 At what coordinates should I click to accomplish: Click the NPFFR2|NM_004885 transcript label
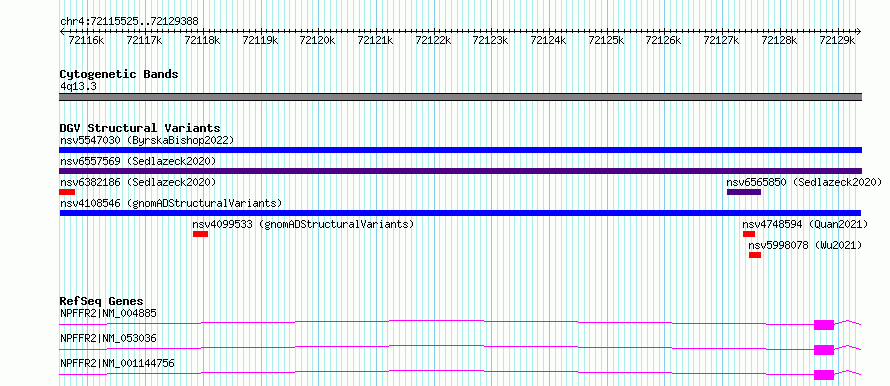[108, 313]
